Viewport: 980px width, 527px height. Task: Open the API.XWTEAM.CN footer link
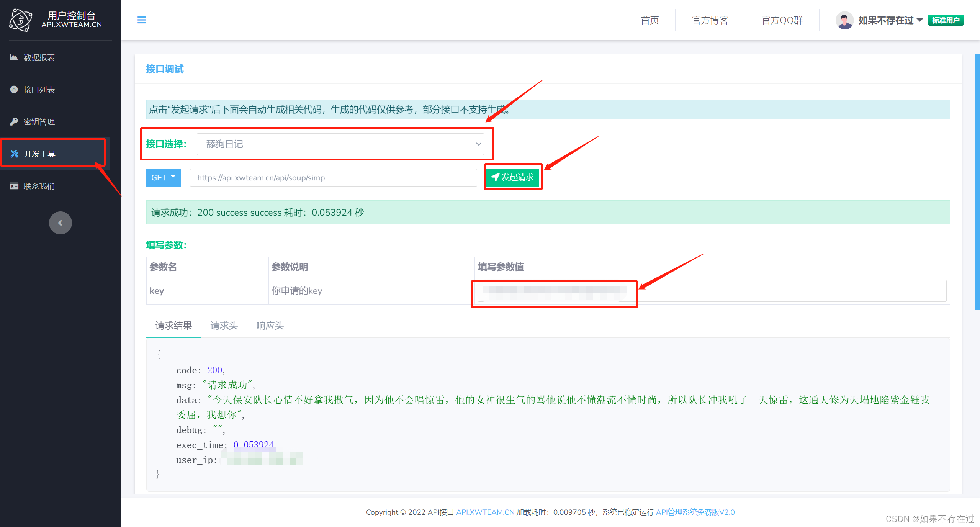click(x=485, y=512)
